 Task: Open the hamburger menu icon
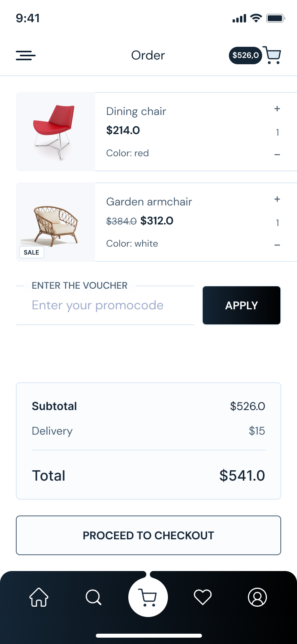26,56
